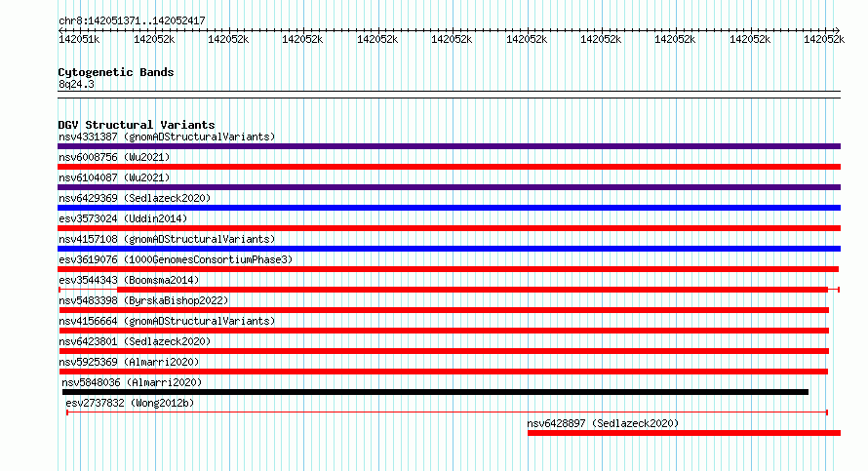Open the esv3544343 (Boomsma2014) label
The height and width of the screenshot is (471, 868).
pos(129,280)
